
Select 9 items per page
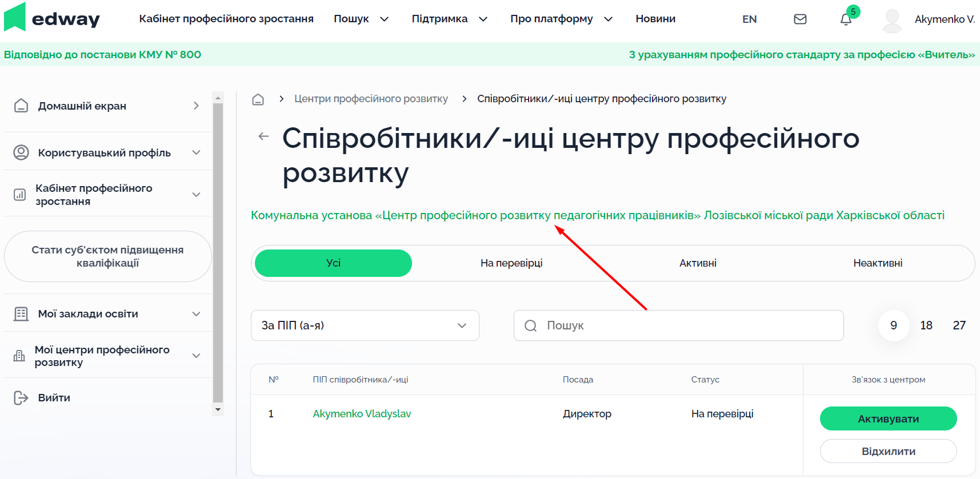[x=893, y=325]
